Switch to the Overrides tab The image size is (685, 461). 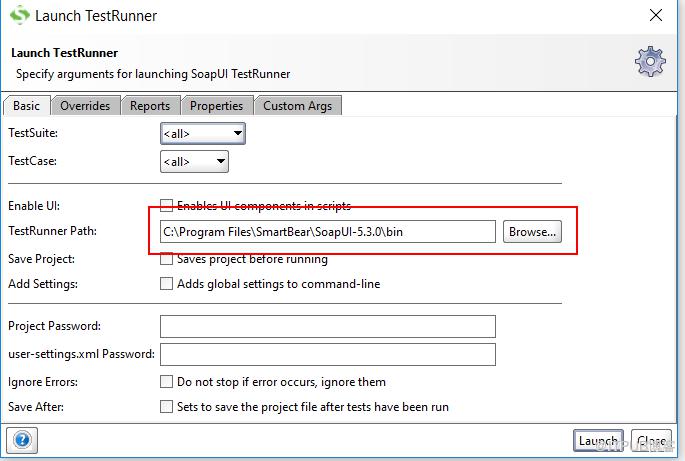(x=85, y=106)
